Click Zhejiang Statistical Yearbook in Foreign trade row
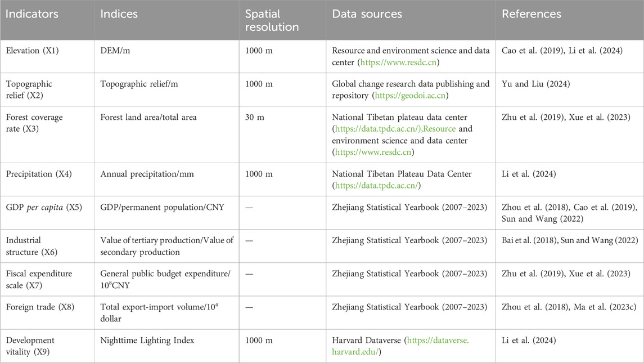 click(x=409, y=307)
